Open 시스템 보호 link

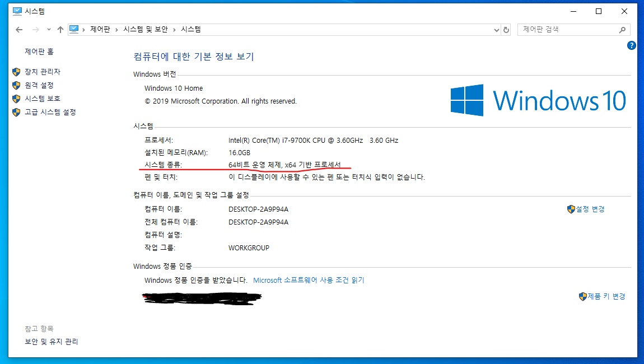point(43,99)
